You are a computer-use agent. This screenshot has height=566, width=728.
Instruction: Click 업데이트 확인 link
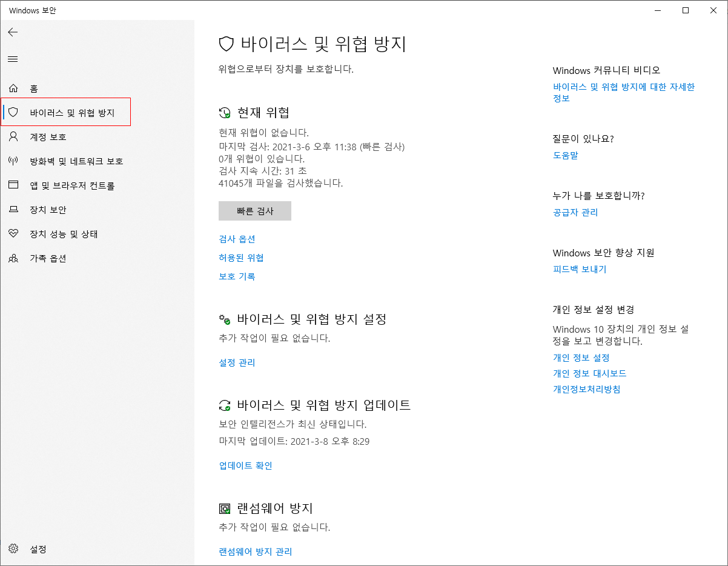[245, 465]
